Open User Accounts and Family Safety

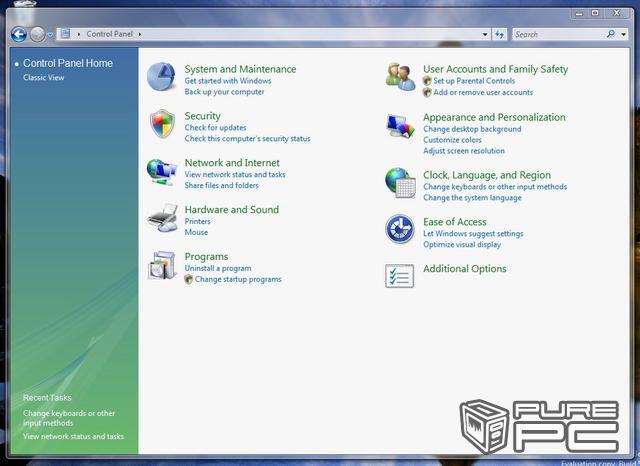point(495,69)
